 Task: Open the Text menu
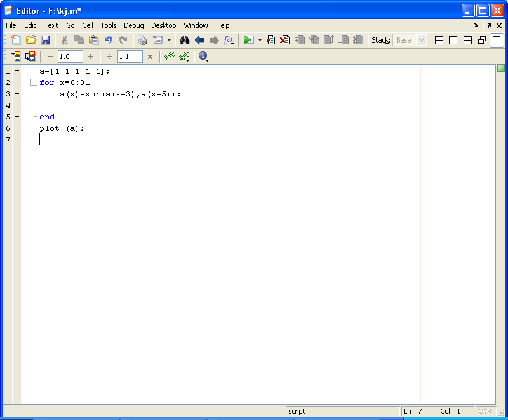point(51,25)
